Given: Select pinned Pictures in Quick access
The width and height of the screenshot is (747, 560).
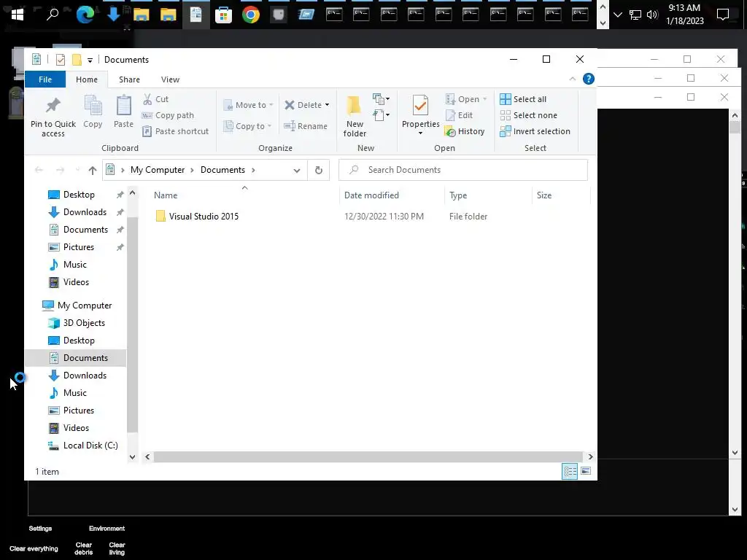Looking at the screenshot, I should click(x=79, y=247).
